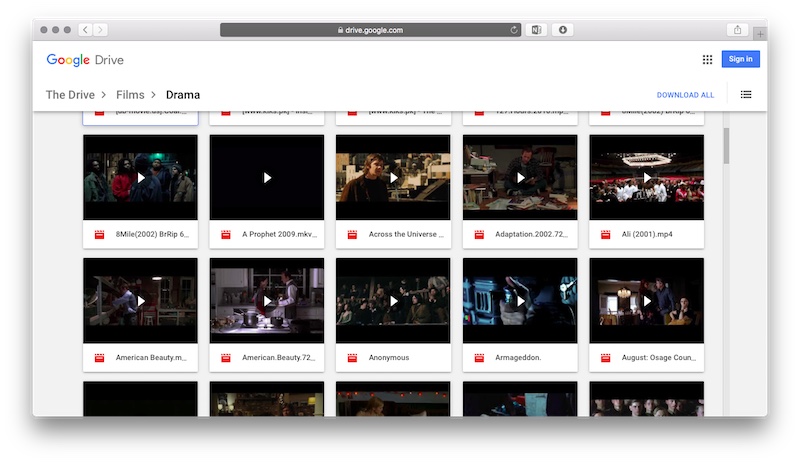Open a new tab with plus button
Screen dimensions: 800x463
[x=760, y=35]
